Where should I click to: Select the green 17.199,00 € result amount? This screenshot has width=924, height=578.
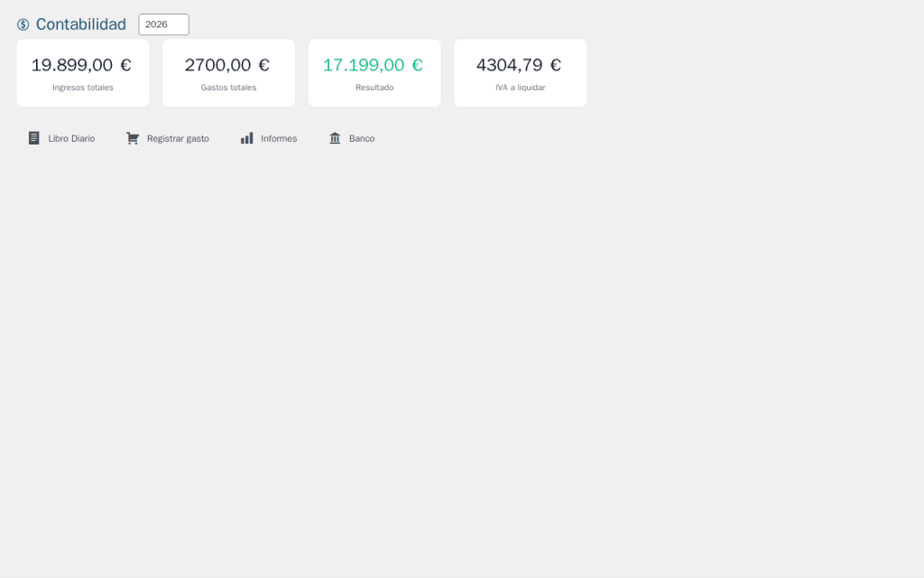[x=364, y=65]
